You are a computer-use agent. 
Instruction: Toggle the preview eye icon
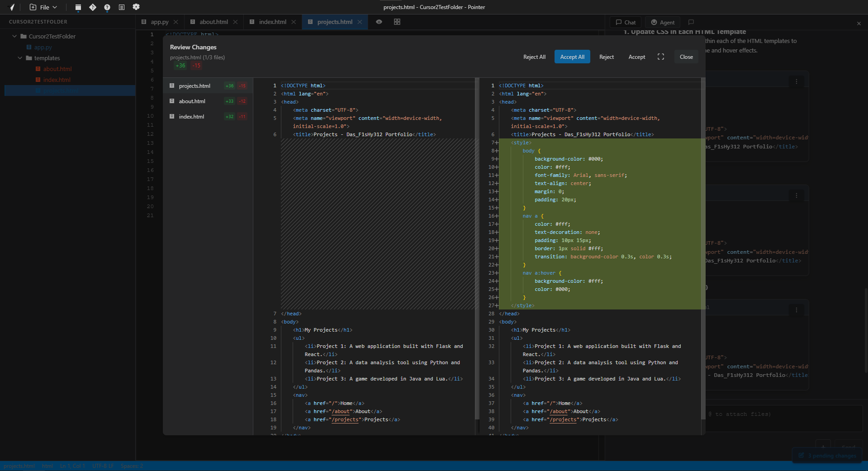[379, 22]
